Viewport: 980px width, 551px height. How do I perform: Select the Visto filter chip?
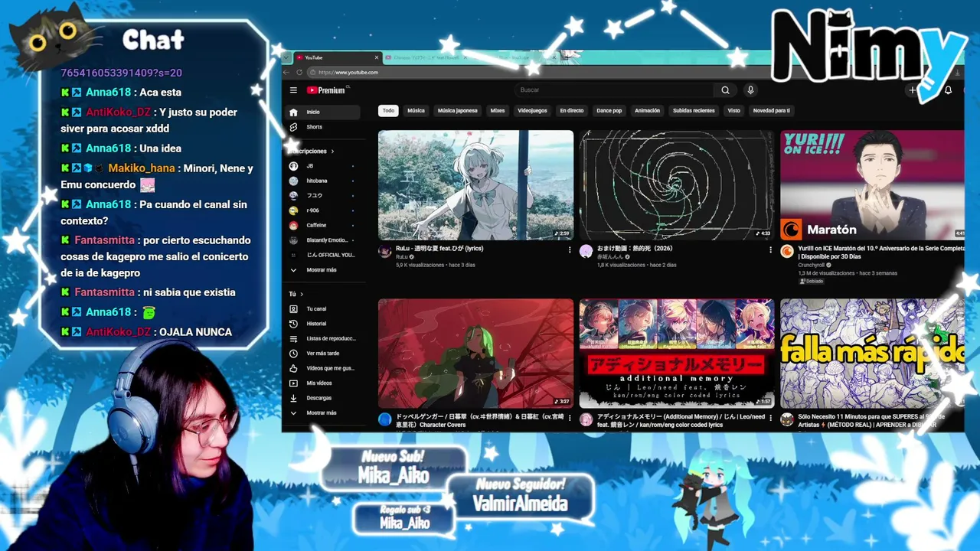[x=734, y=111]
